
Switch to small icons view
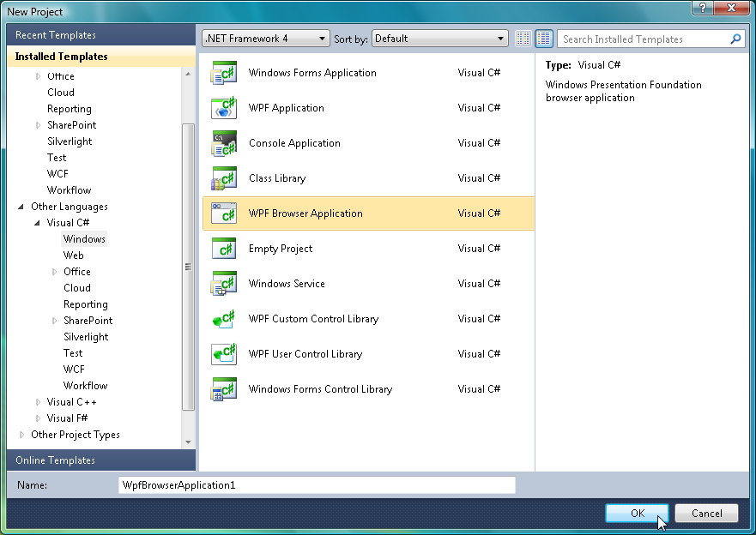click(x=523, y=39)
